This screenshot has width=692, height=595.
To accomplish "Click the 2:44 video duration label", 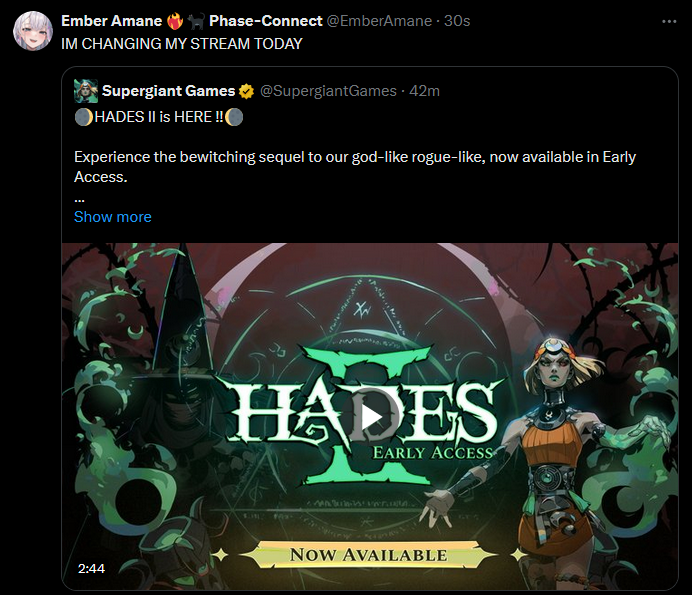I will click(91, 569).
